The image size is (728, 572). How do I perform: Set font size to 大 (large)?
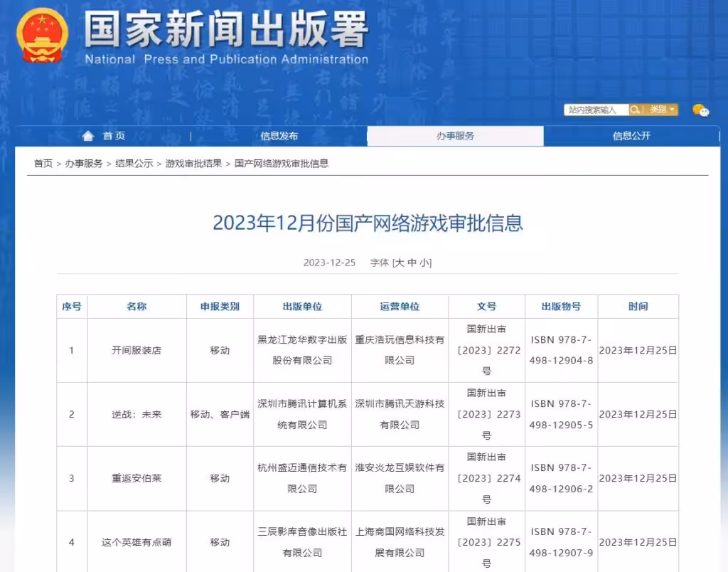point(400,263)
